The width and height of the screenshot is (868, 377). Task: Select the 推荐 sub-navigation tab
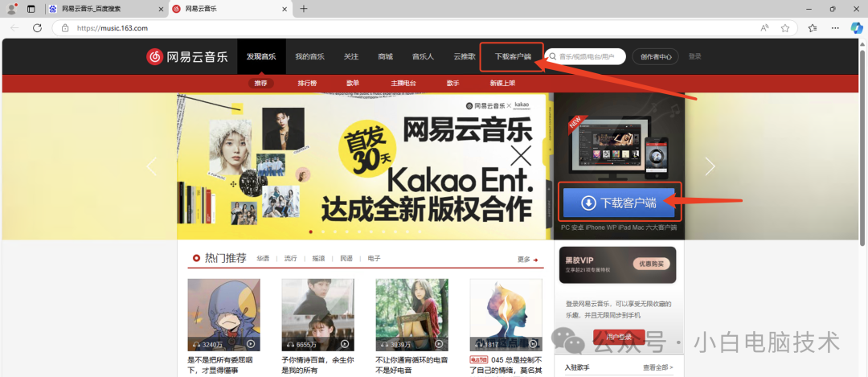(260, 84)
